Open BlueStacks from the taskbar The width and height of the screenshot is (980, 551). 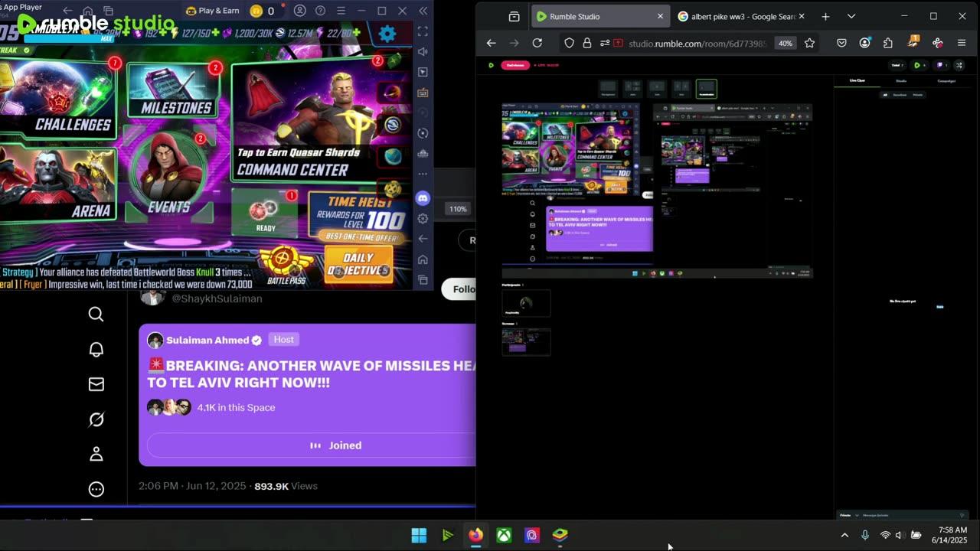point(560,535)
